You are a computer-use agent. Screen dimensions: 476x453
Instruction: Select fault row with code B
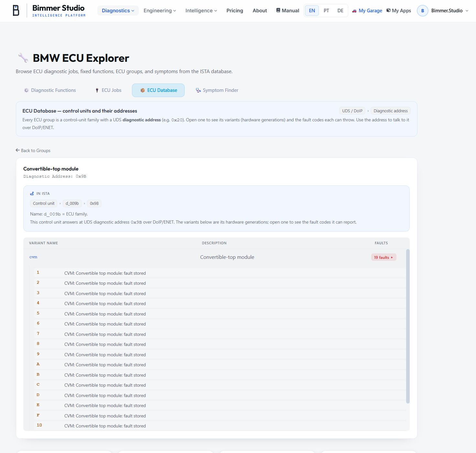click(220, 375)
